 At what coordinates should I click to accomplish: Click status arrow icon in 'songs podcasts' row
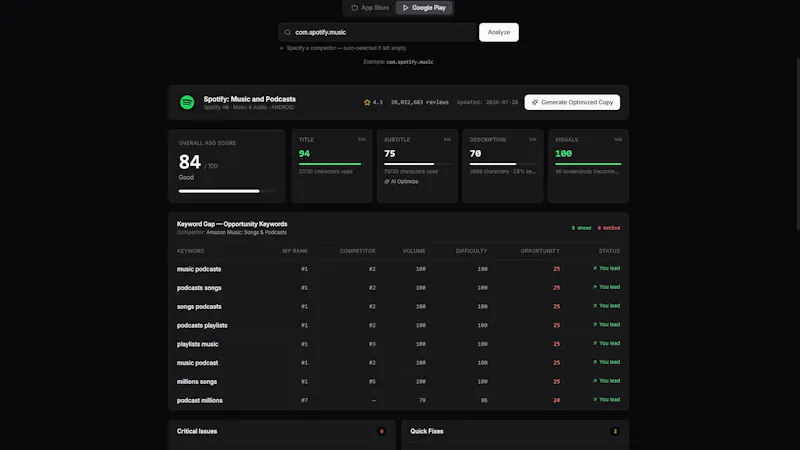594,306
